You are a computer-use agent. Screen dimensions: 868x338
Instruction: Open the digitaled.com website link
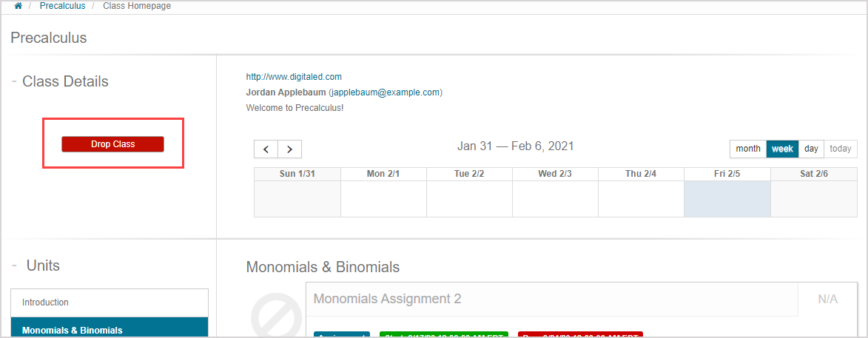pyautogui.click(x=294, y=76)
